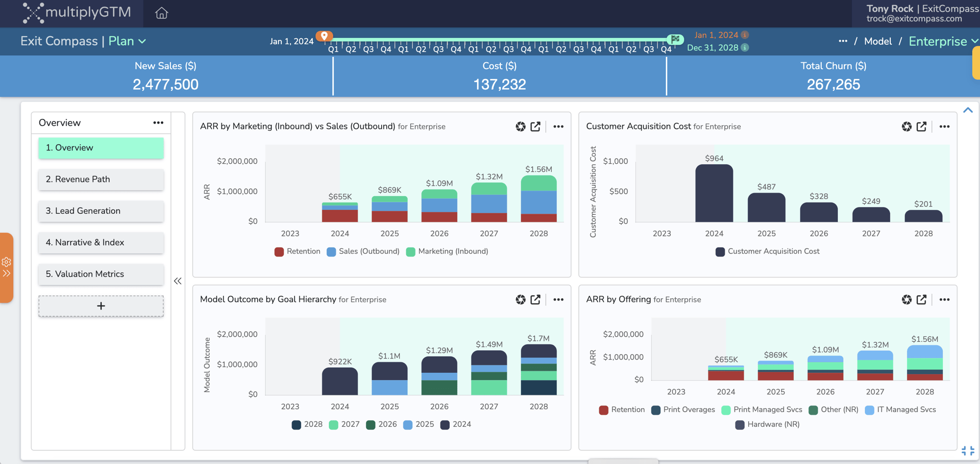This screenshot has height=464, width=980.
Task: Open the 4. Narrative & Index tab
Action: [x=101, y=243]
